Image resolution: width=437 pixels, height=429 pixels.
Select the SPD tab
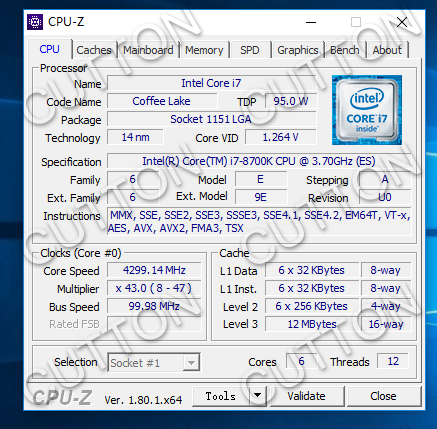coord(249,50)
